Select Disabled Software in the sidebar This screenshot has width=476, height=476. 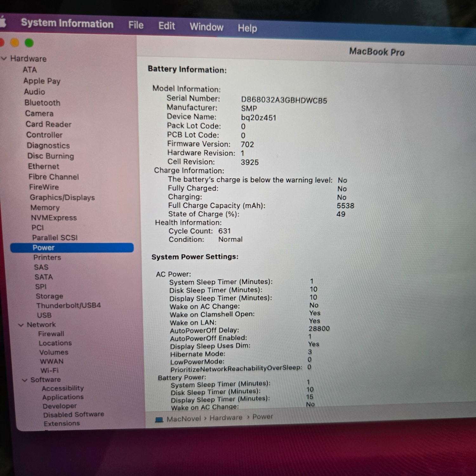pos(74,415)
